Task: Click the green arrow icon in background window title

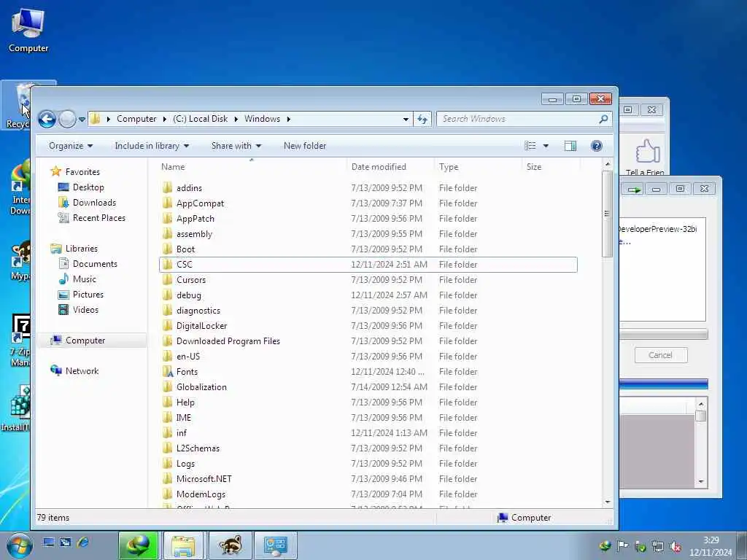Action: 634,190
